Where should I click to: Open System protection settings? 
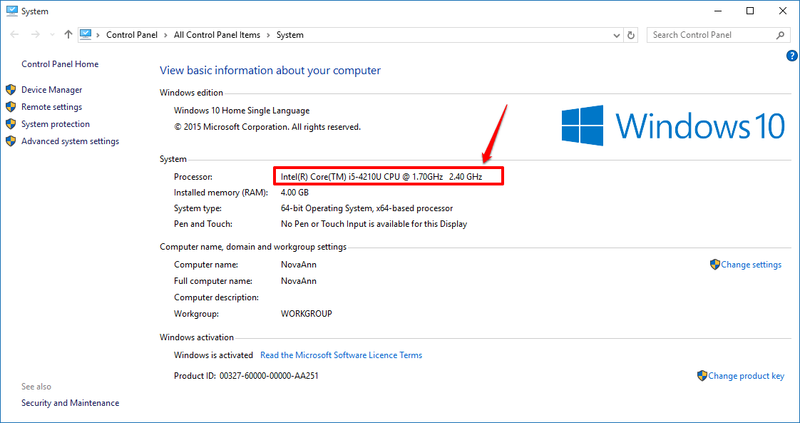click(55, 124)
